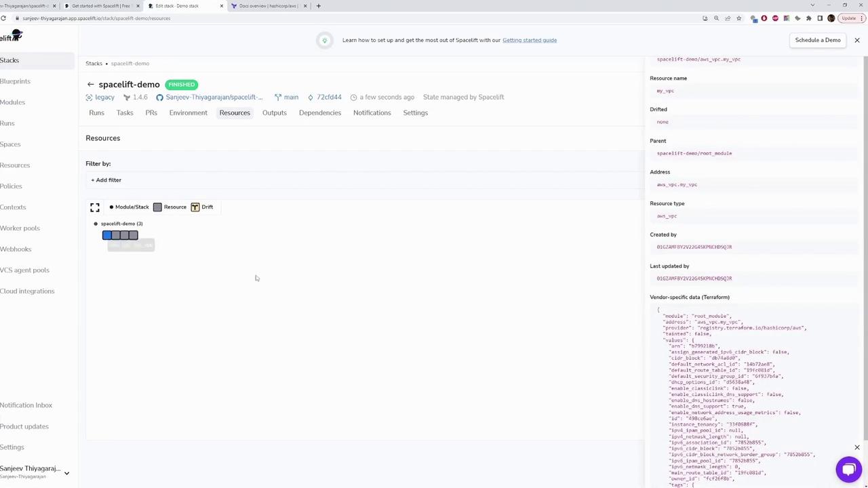Open the browser tab search chevron

[x=812, y=5]
